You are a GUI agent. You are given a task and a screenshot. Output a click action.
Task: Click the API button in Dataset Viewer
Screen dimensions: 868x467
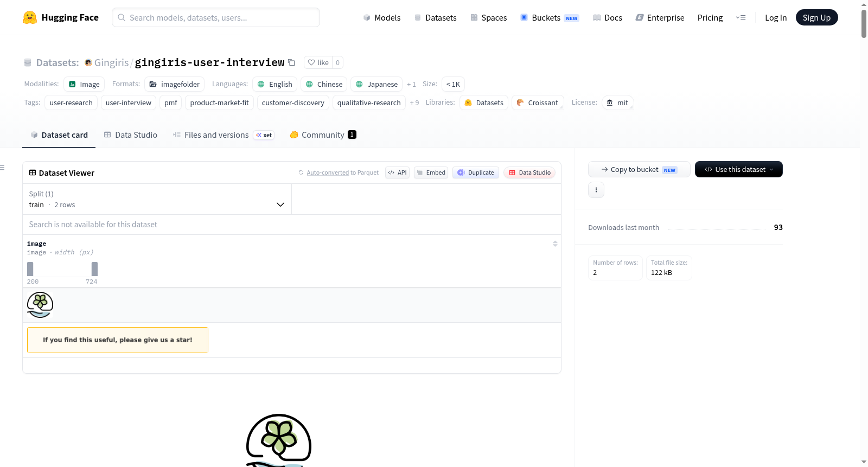point(397,172)
